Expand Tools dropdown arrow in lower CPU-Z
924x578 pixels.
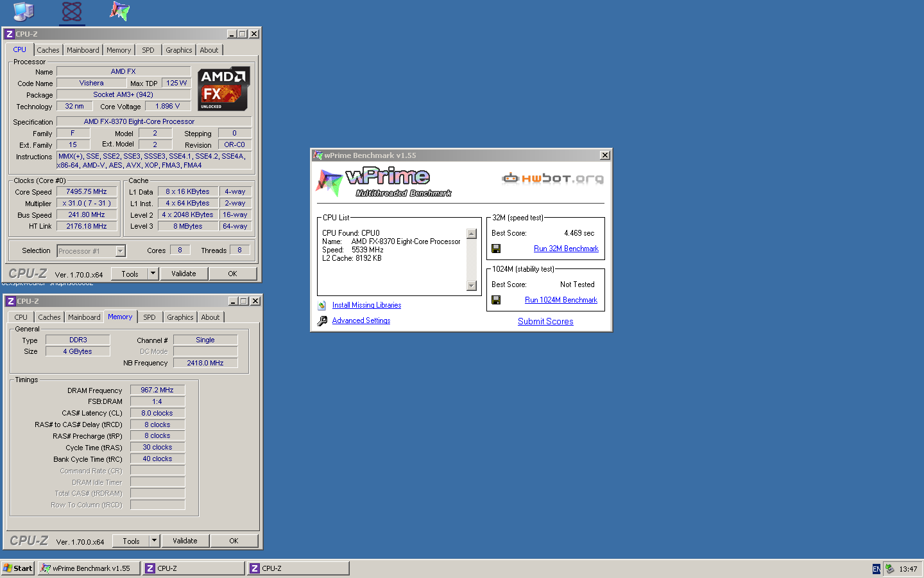[154, 541]
